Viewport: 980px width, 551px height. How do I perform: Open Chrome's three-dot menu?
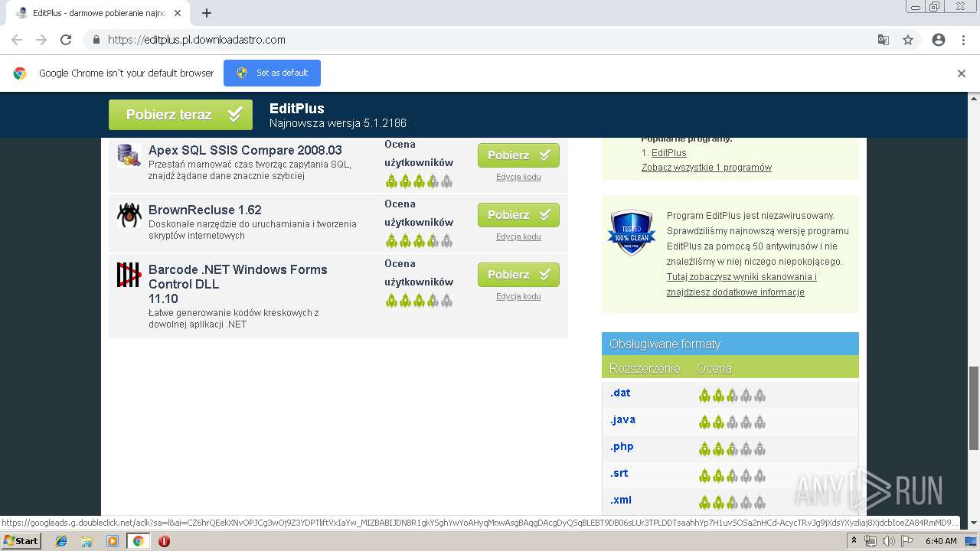tap(963, 40)
